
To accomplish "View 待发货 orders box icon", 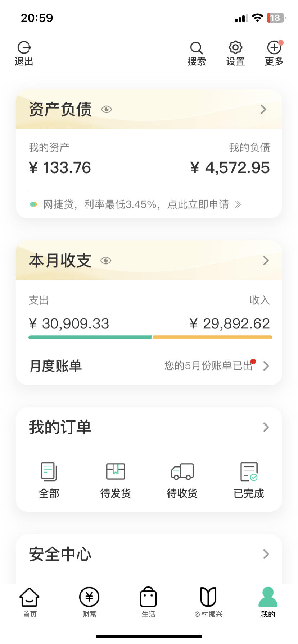I will (x=116, y=471).
